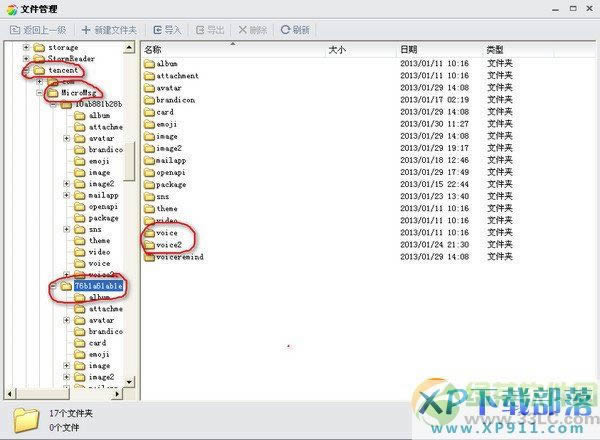Click the tree scrollbar up arrow
Image resolution: width=600 pixels, height=440 pixels.
tap(129, 48)
